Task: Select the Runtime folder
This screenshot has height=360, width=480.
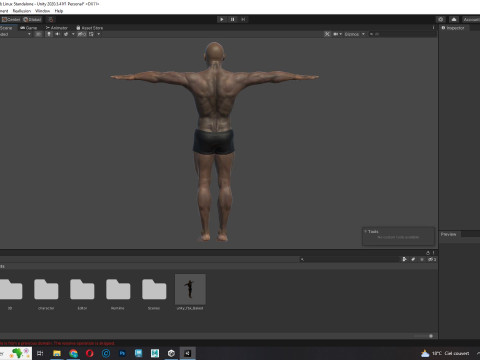Action: 118,294
